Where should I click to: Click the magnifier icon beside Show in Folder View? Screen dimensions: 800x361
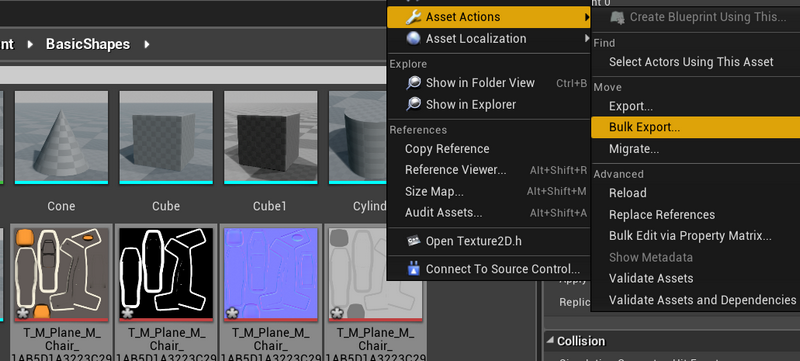click(x=413, y=83)
